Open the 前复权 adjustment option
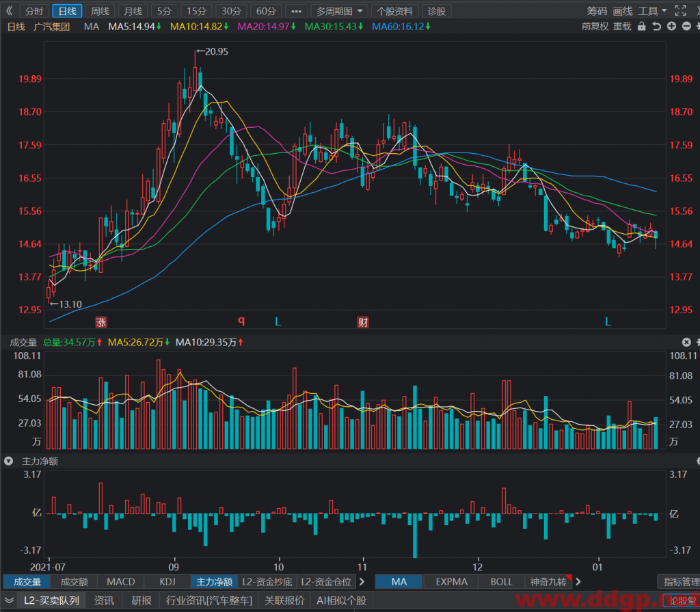700x612 pixels. tap(595, 27)
